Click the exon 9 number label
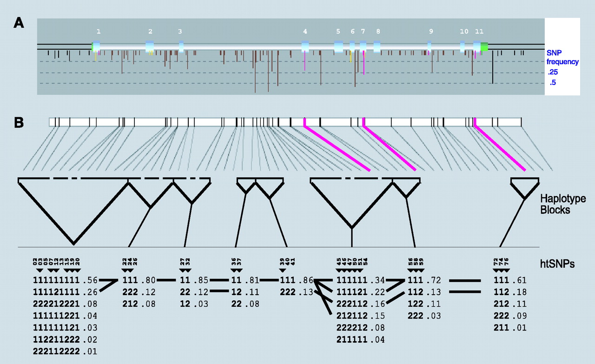 (431, 32)
